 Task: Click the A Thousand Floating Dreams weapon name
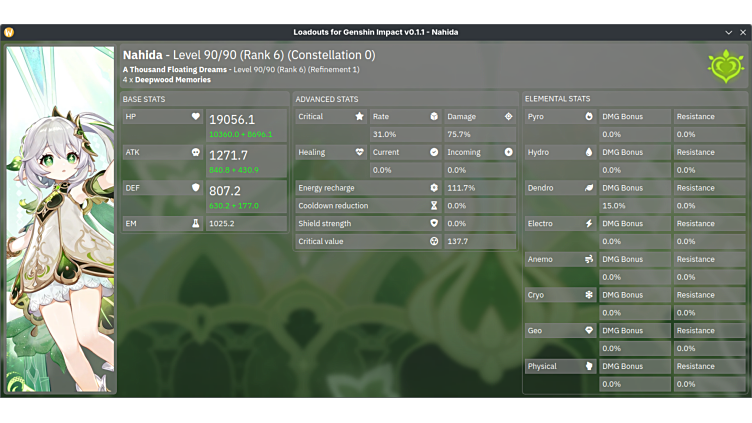(x=174, y=70)
